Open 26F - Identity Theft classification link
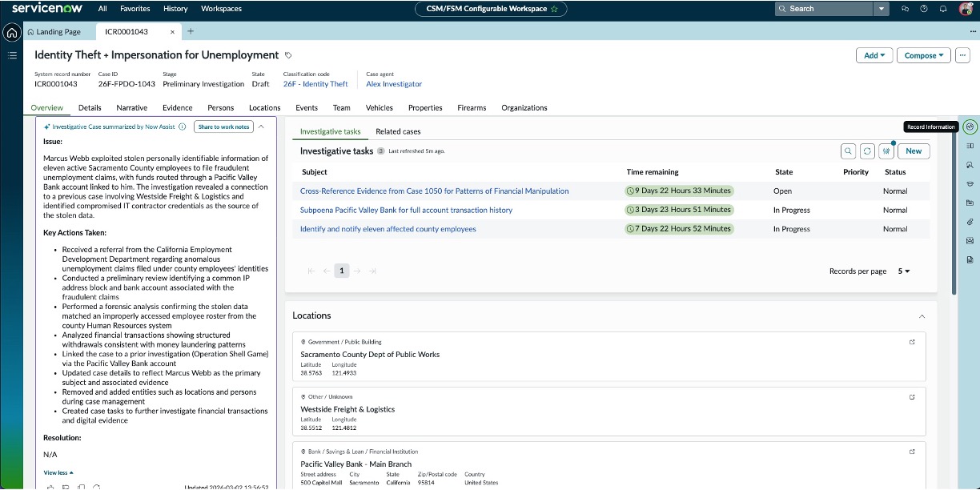 point(315,84)
